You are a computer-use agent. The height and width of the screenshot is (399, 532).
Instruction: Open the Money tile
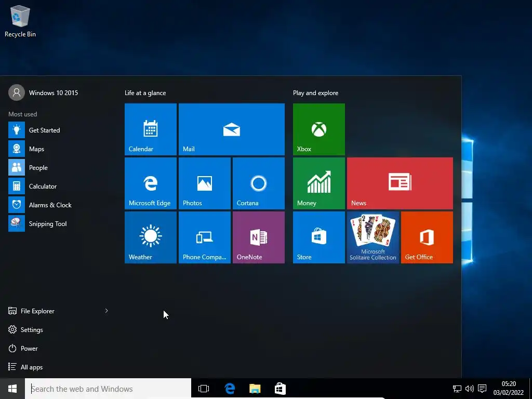coord(319,183)
